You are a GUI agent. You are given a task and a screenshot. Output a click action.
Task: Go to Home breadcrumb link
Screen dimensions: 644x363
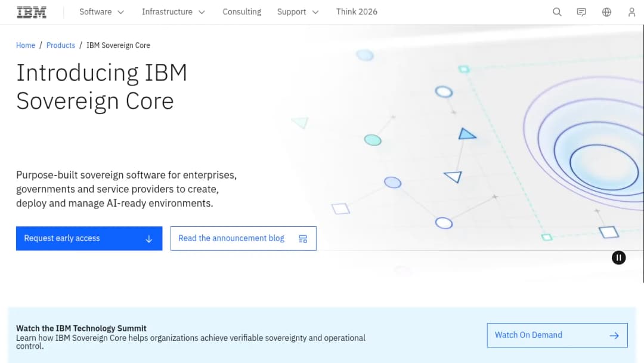pyautogui.click(x=26, y=45)
